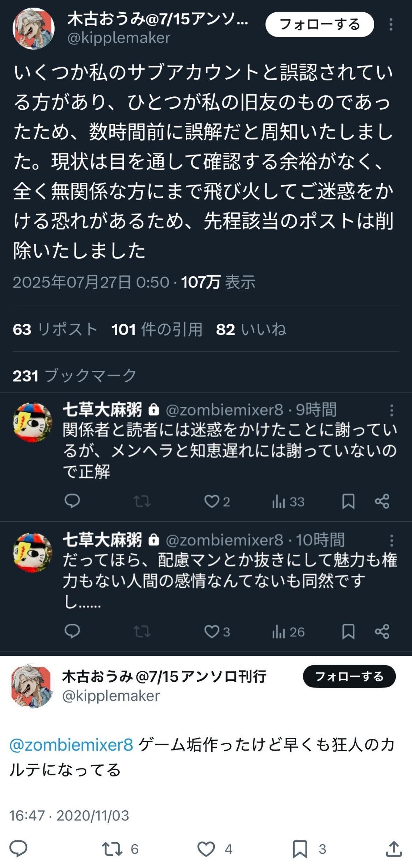Open the more options menu on the 9時間 reply
Image resolution: width=412 pixels, height=868 pixels.
pos(391,410)
